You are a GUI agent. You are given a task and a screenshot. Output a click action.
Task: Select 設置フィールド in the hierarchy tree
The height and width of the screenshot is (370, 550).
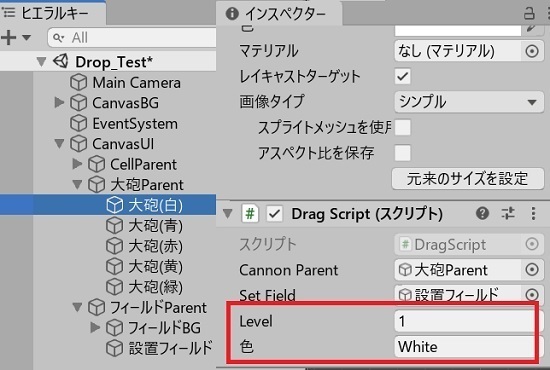(x=170, y=349)
